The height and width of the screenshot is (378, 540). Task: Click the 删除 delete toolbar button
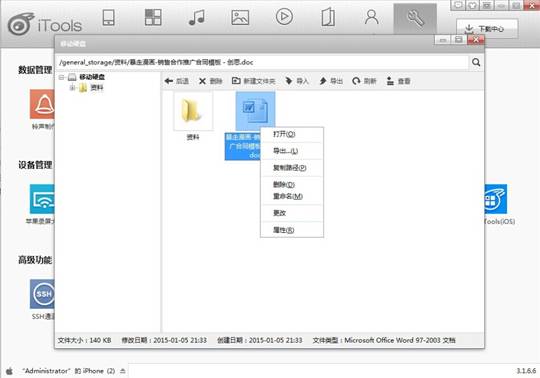pos(210,81)
